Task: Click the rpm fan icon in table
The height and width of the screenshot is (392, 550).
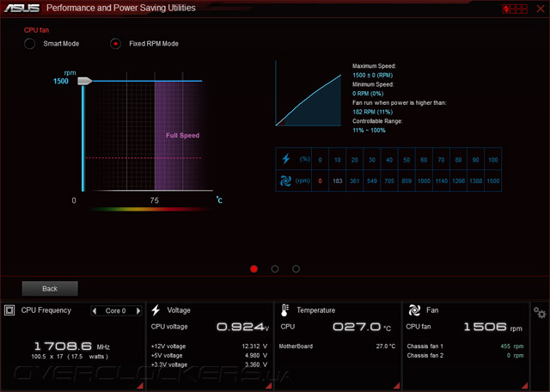Action: tap(285, 181)
